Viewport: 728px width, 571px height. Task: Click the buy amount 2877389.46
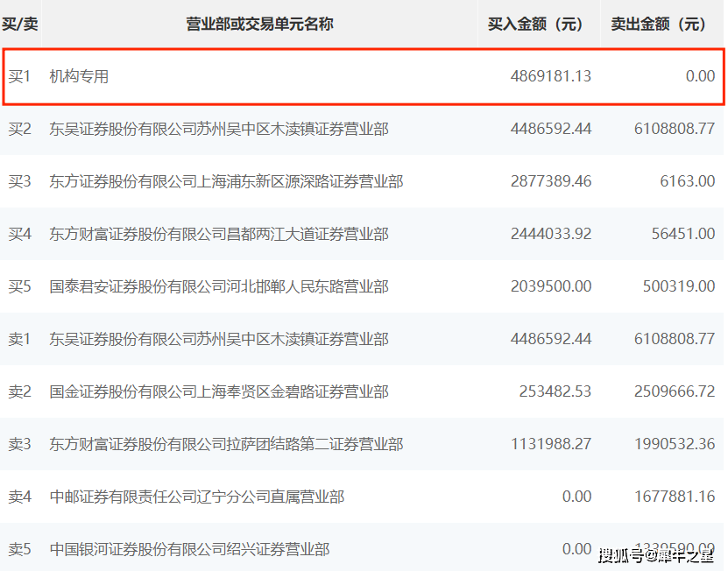[x=550, y=181]
